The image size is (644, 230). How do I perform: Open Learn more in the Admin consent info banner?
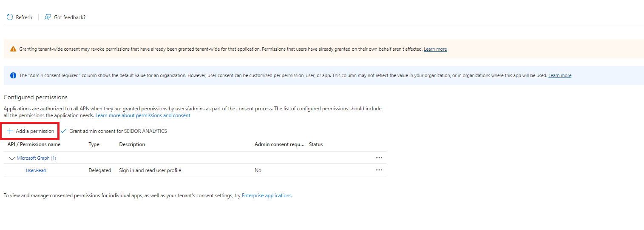(x=559, y=76)
